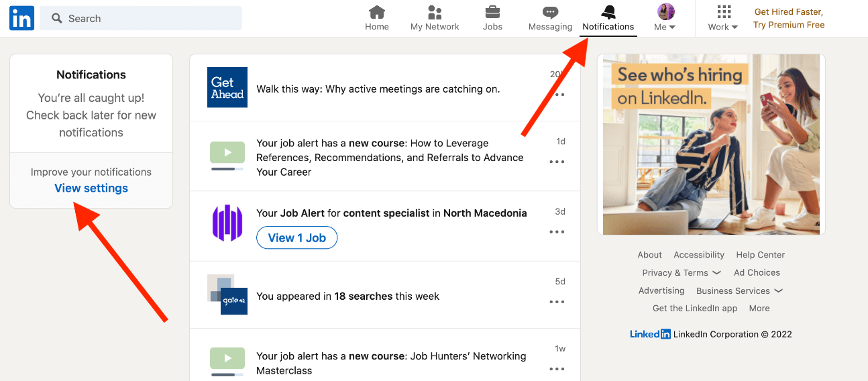Expand the Me profile dropdown
This screenshot has height=381, width=868.
coord(665,18)
